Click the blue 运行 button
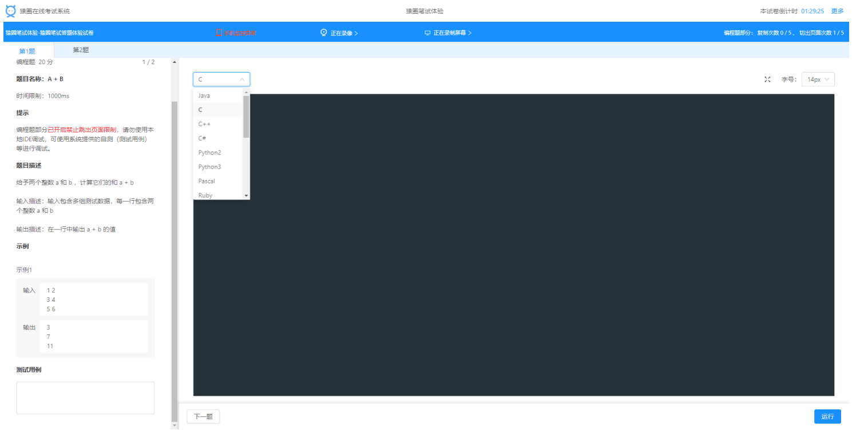The width and height of the screenshot is (868, 442). click(827, 416)
